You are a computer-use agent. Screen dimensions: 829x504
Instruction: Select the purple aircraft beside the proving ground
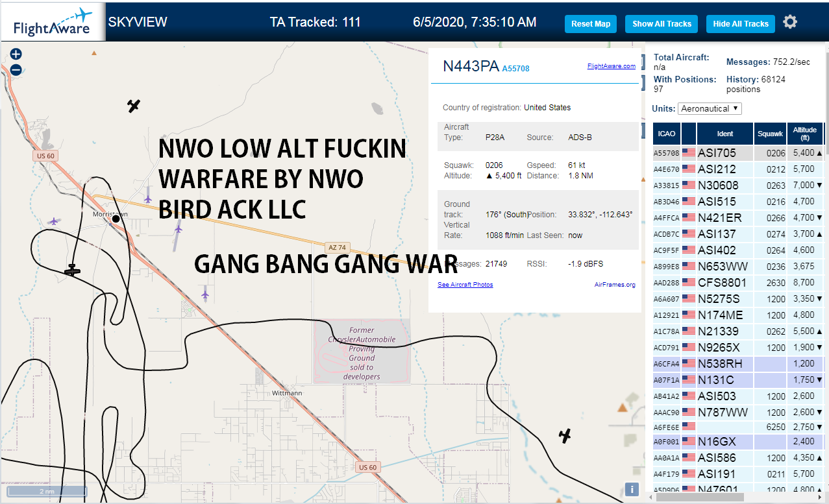(x=205, y=295)
